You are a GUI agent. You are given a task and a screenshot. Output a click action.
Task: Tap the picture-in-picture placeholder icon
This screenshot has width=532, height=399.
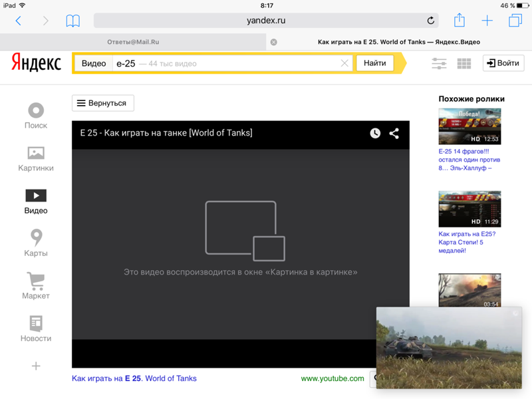tap(245, 231)
